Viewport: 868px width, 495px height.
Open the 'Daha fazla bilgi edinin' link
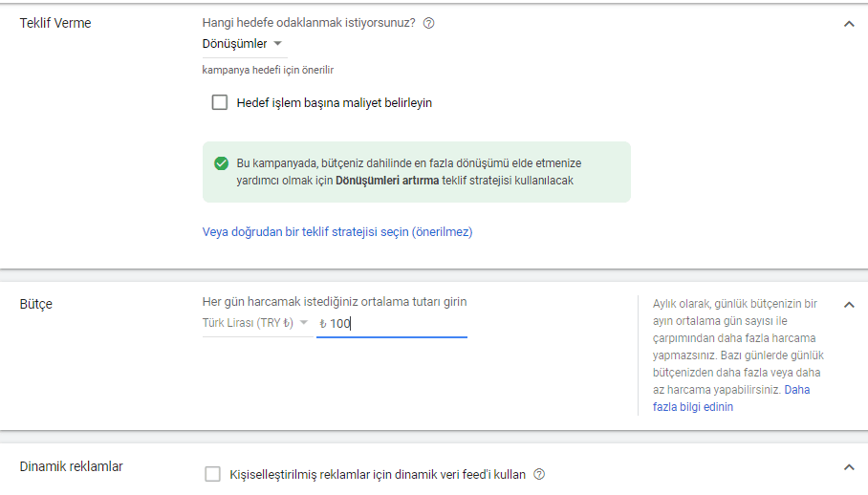coord(731,398)
